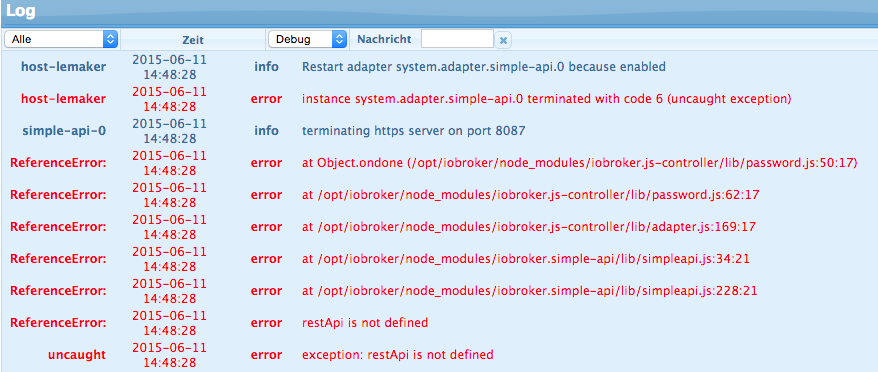Click the 'at Object.ondone' password.js:50:17 message
The width and height of the screenshot is (878, 372).
click(580, 163)
